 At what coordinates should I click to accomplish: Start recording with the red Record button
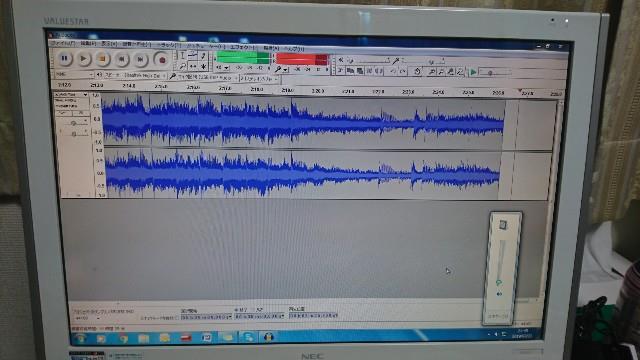click(162, 60)
